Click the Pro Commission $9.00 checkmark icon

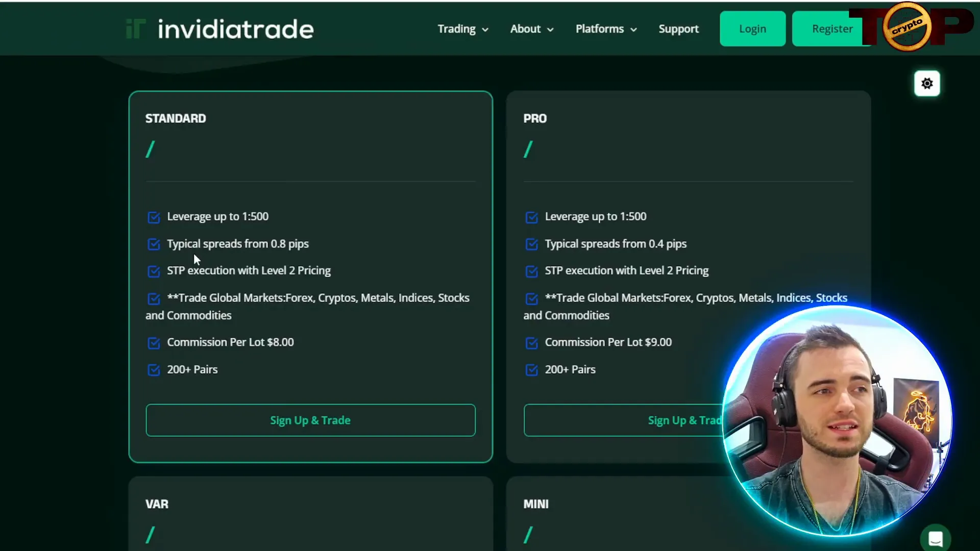click(x=531, y=343)
